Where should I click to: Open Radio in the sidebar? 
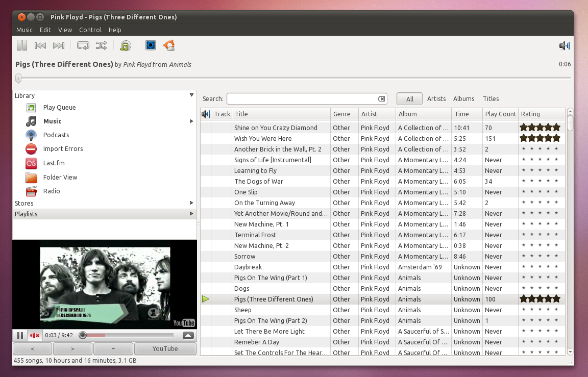pos(52,191)
